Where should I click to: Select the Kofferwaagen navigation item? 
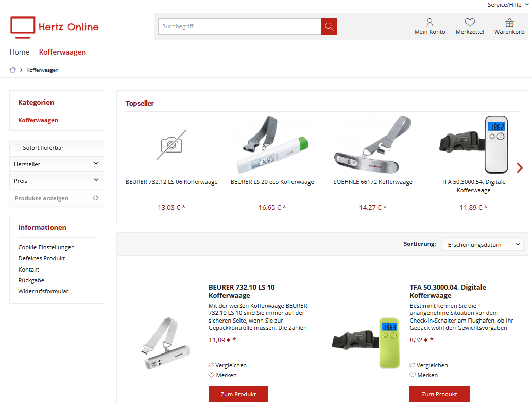click(62, 52)
